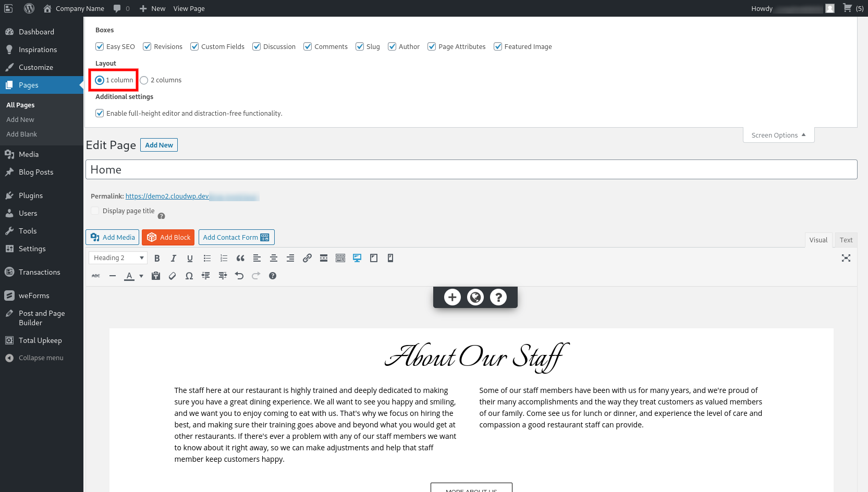Open the Heading 2 format dropdown

[x=118, y=258]
